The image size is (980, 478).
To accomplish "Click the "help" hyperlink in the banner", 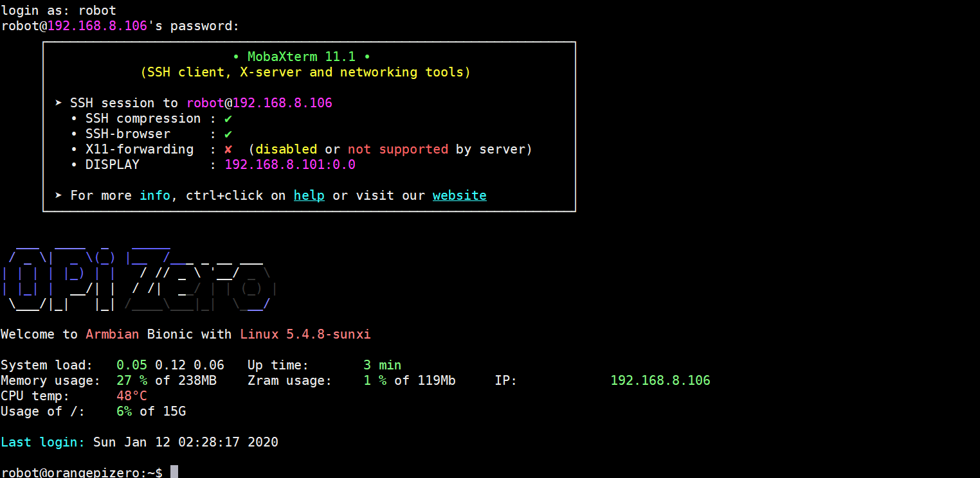I will (309, 195).
